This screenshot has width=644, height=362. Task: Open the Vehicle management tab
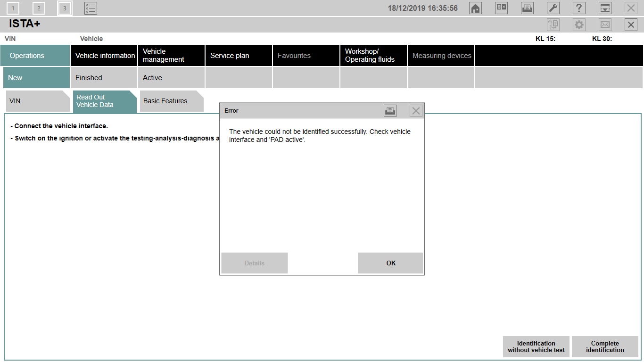172,56
